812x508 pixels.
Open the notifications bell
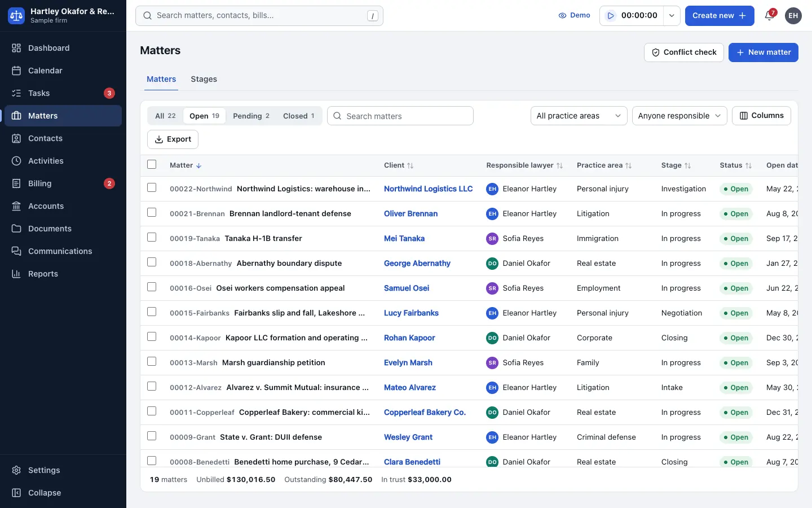point(769,16)
